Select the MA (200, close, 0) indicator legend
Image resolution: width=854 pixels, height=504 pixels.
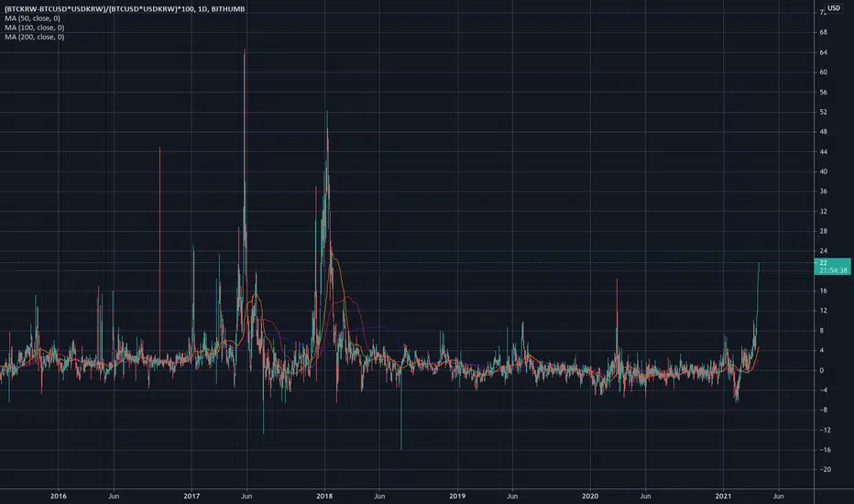[x=34, y=37]
